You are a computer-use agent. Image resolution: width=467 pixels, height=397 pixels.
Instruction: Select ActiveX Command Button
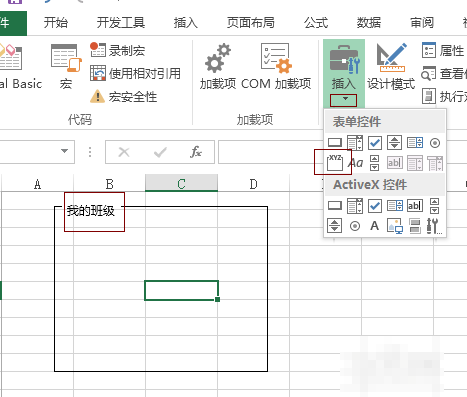point(335,206)
